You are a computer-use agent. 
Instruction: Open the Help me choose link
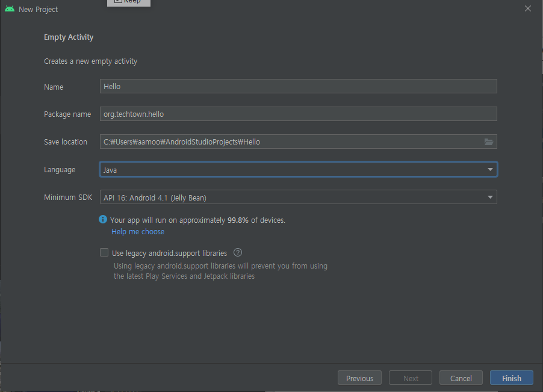coord(138,232)
